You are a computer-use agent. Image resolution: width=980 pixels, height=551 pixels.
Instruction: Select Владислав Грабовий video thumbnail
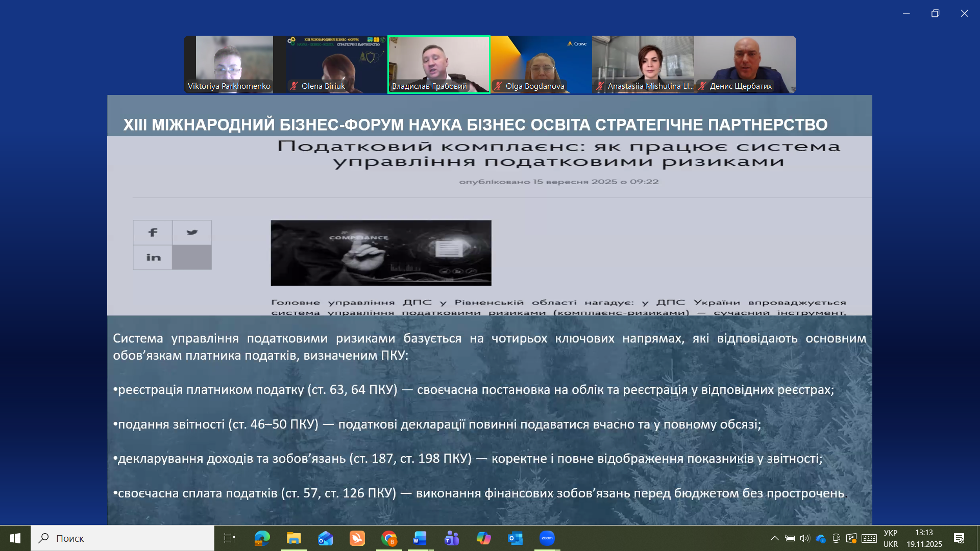pyautogui.click(x=439, y=64)
